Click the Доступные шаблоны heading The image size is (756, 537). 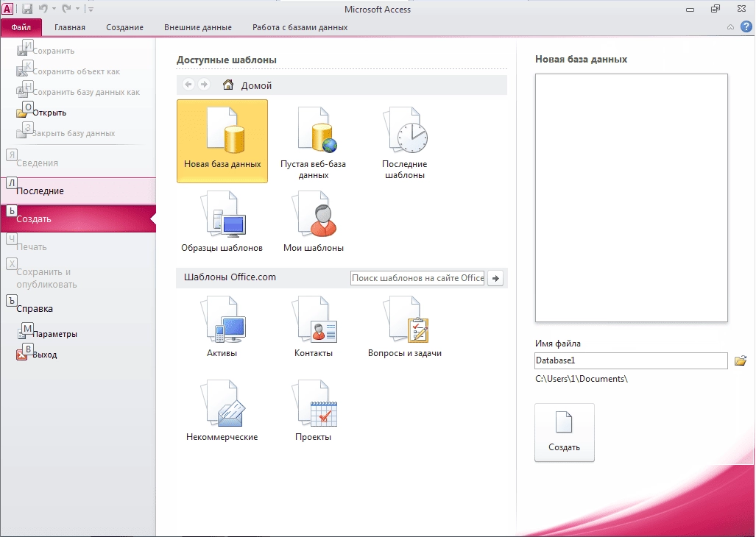(x=226, y=60)
